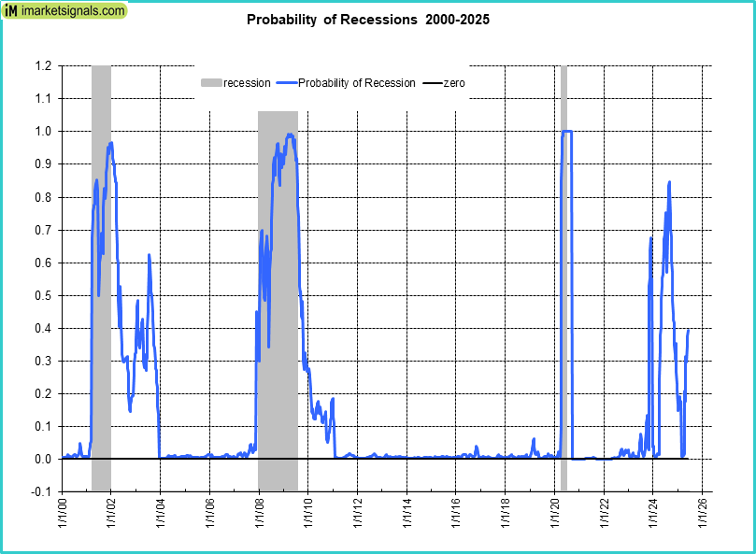Click the blue line legend marker
The height and width of the screenshot is (554, 756).
coord(286,83)
